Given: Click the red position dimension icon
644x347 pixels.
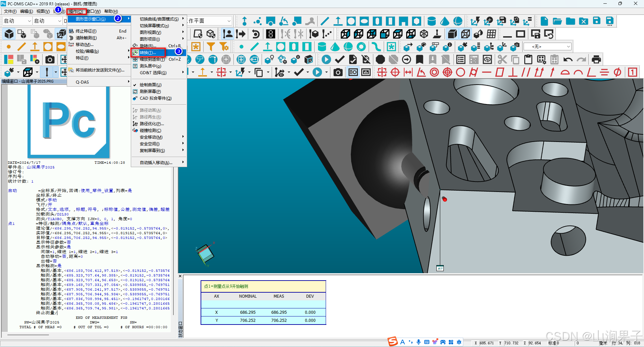Looking at the screenshot, I should 395,72.
